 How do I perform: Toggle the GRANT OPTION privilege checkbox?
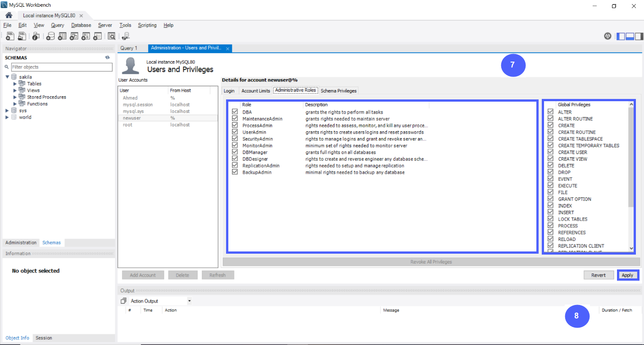click(550, 199)
